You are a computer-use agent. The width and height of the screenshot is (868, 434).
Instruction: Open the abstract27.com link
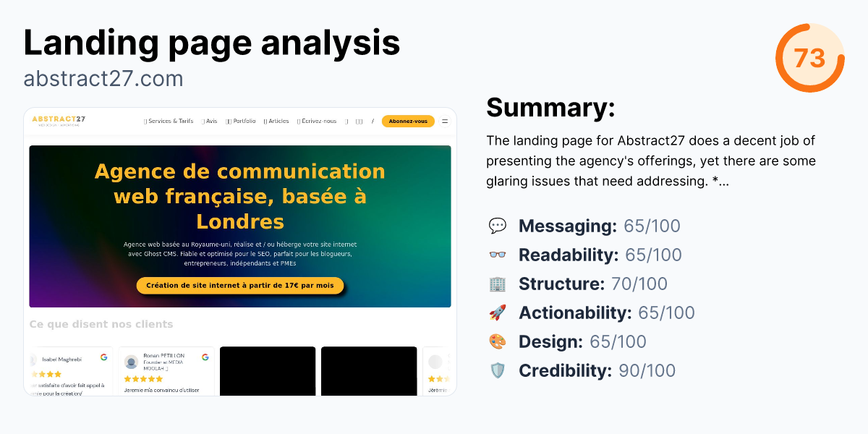click(103, 78)
